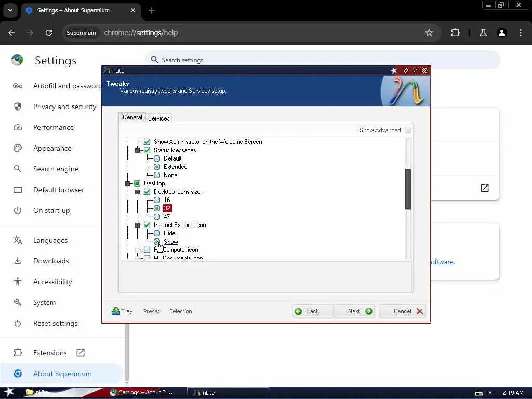Minimize nLite to Tray
The height and width of the screenshot is (399, 532).
(x=122, y=311)
